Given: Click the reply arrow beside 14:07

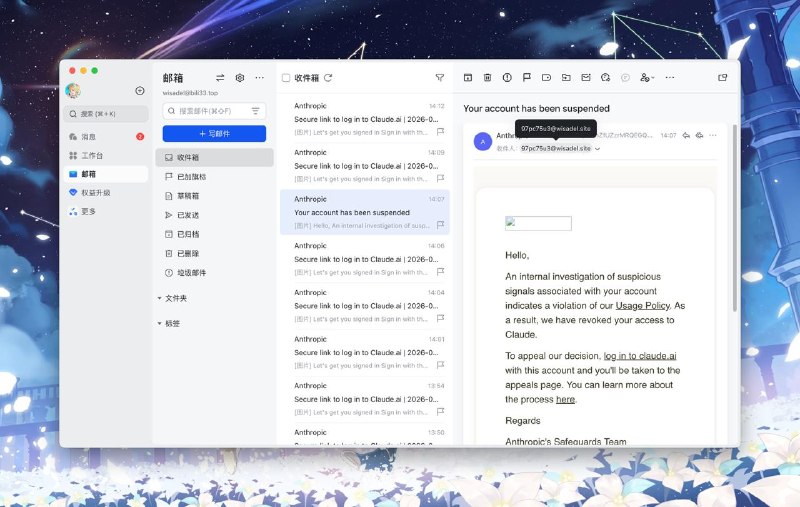Looking at the screenshot, I should coord(686,135).
